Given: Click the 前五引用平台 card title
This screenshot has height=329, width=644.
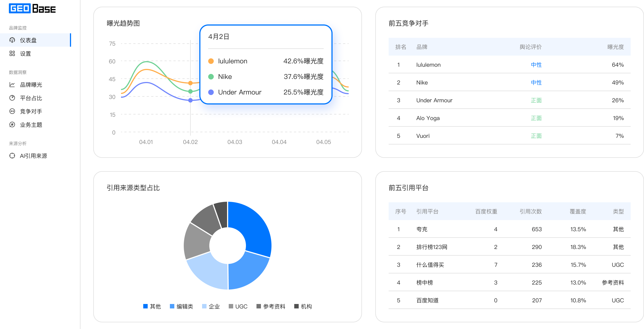Looking at the screenshot, I should point(409,188).
